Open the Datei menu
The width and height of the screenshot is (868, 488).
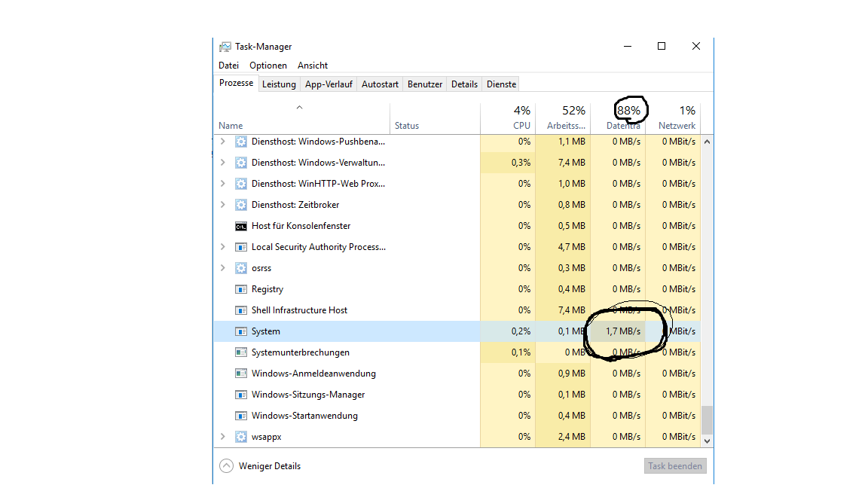coord(228,66)
